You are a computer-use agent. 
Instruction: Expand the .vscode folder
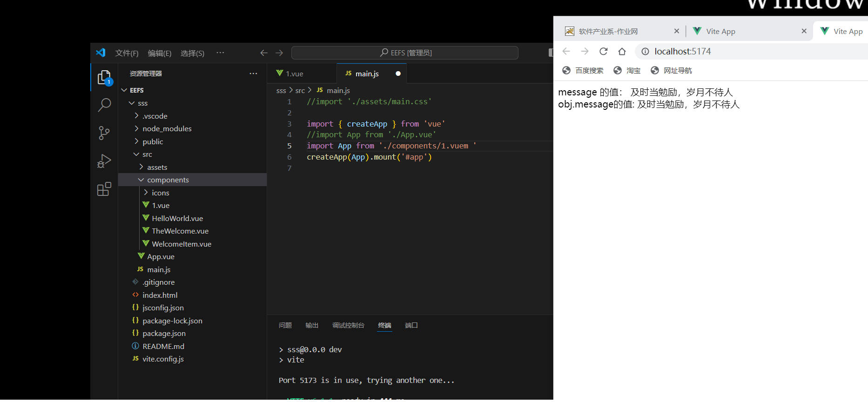136,116
